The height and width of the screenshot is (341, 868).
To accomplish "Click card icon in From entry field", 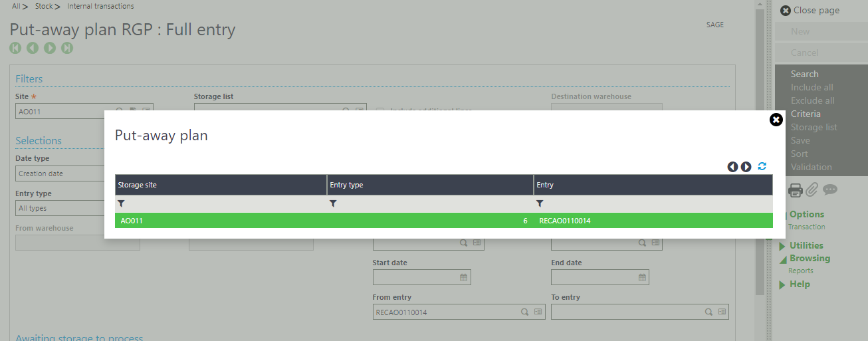I will point(538,312).
